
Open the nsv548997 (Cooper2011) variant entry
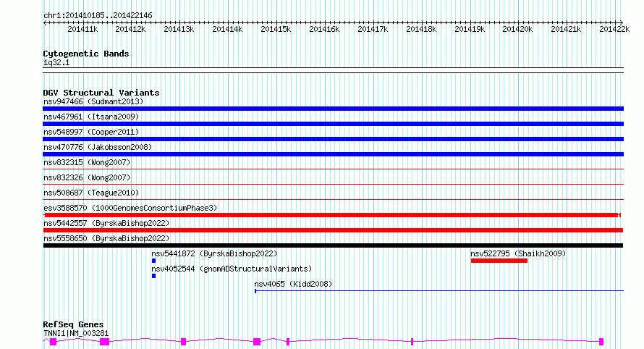click(x=91, y=132)
